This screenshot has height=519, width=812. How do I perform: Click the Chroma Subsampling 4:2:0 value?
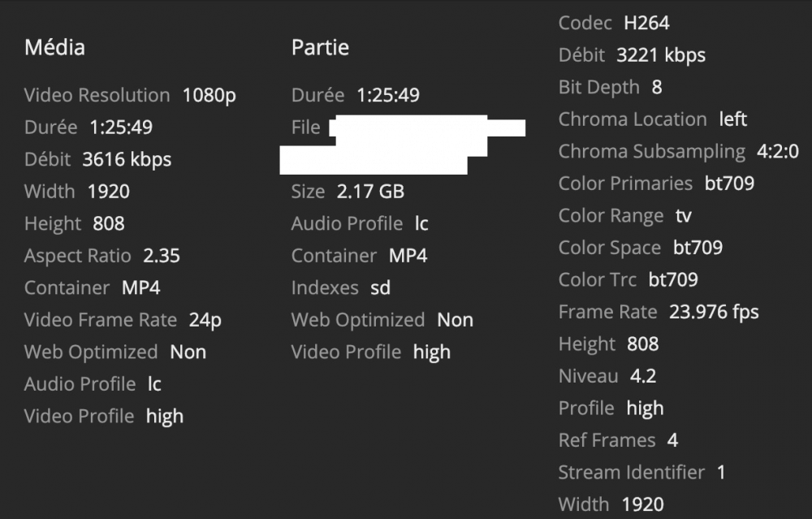point(778,152)
